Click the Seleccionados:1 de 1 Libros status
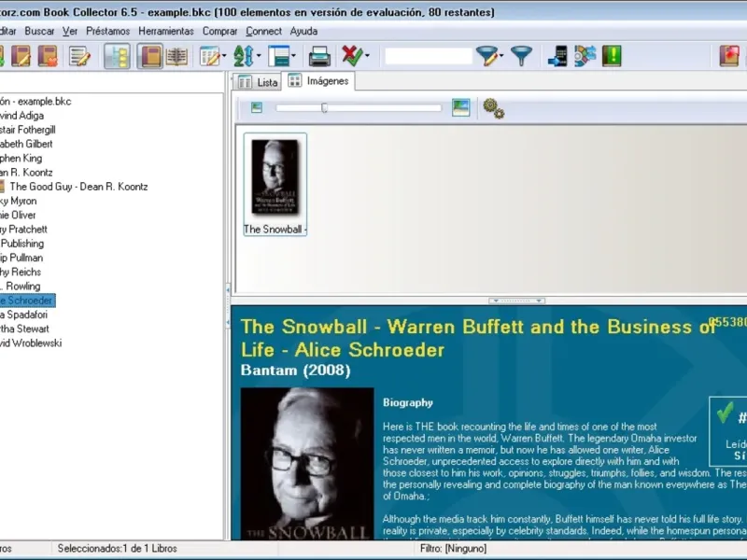This screenshot has width=747, height=560. pos(118,549)
